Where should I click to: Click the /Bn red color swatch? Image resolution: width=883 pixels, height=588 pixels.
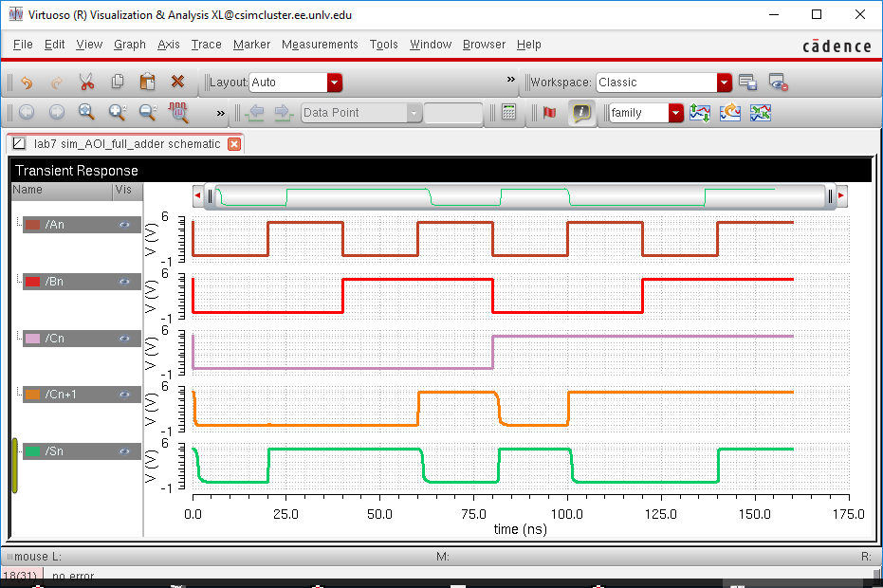[x=32, y=282]
